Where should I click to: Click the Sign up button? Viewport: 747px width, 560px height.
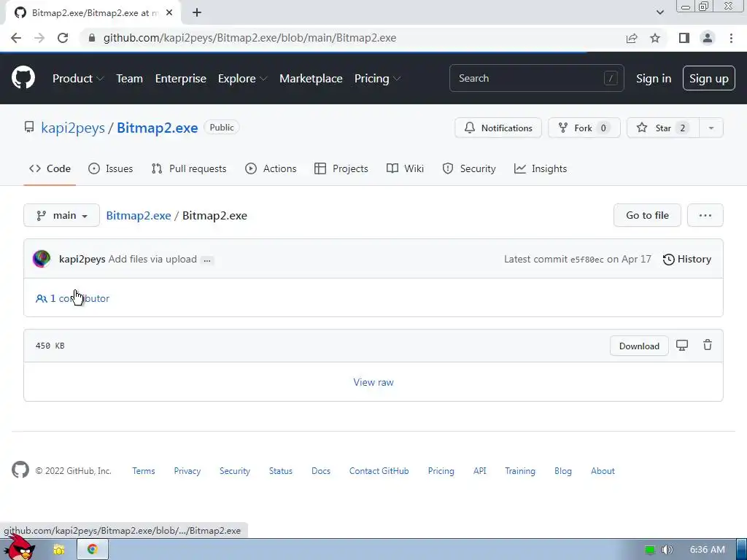point(708,78)
